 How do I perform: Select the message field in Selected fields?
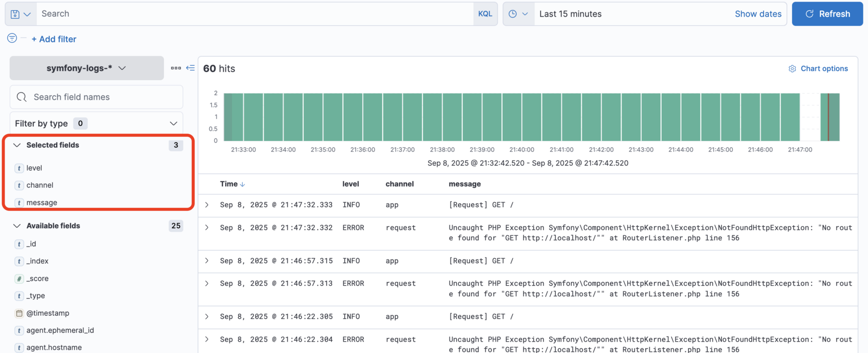[42, 203]
